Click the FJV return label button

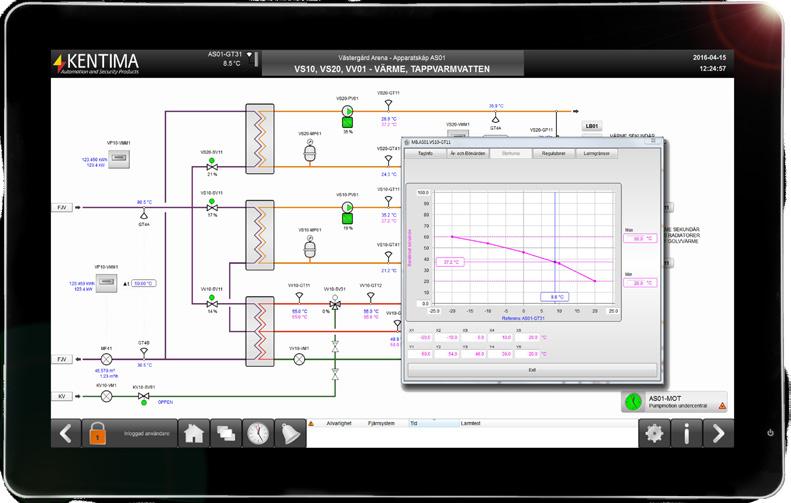(62, 359)
